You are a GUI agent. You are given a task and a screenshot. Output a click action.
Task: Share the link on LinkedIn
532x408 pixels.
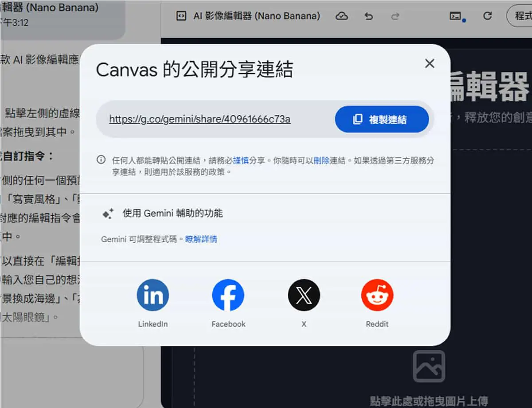point(153,295)
